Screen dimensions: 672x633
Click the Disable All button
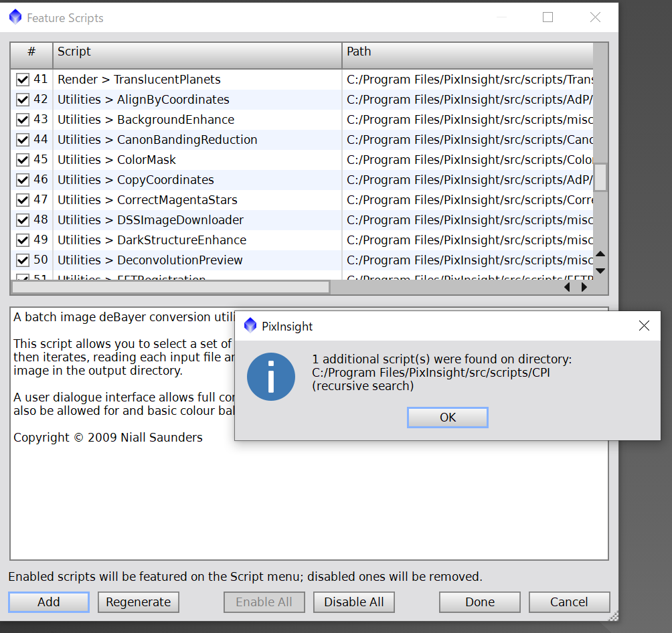click(353, 602)
